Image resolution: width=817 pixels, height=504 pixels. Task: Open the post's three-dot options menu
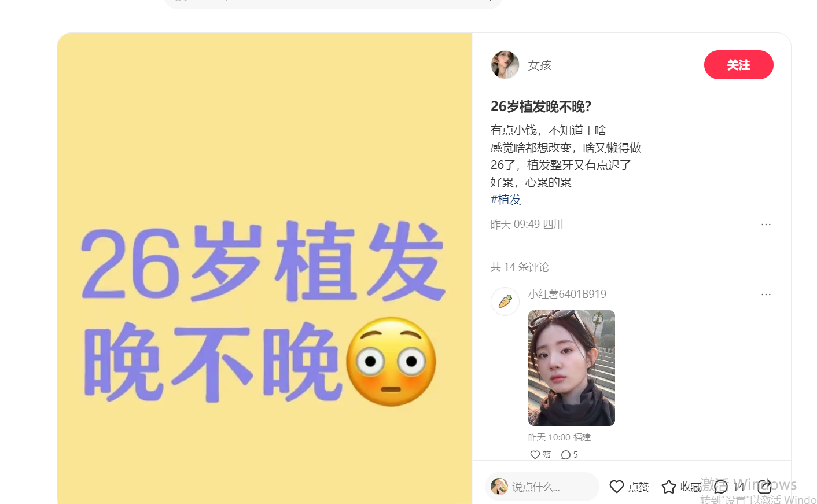(766, 225)
